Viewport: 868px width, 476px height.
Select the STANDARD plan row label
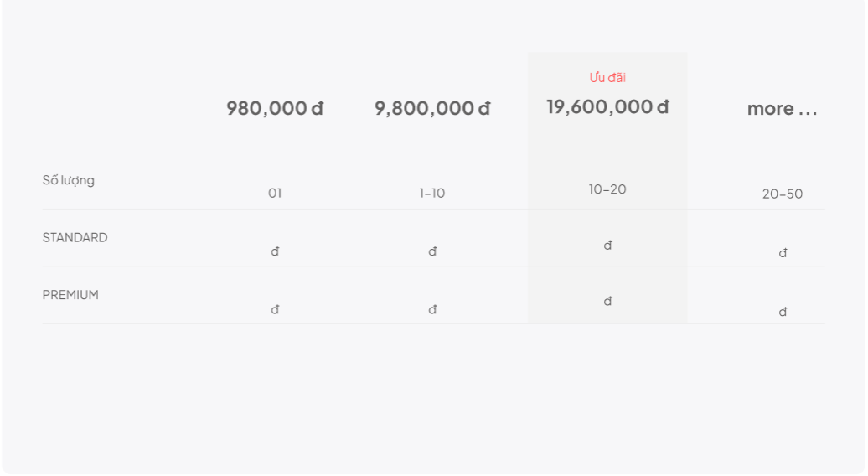click(75, 237)
